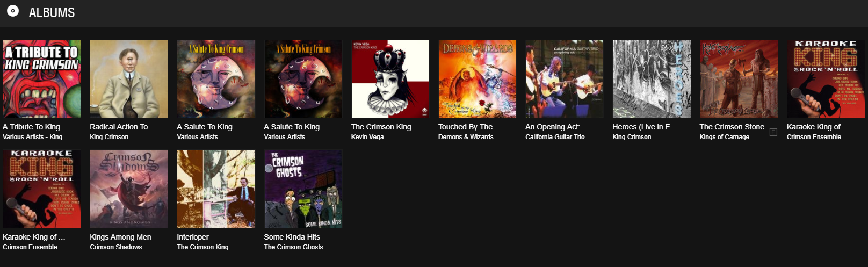Click the Kevin Vega artist link
The height and width of the screenshot is (267, 868).
pos(367,137)
